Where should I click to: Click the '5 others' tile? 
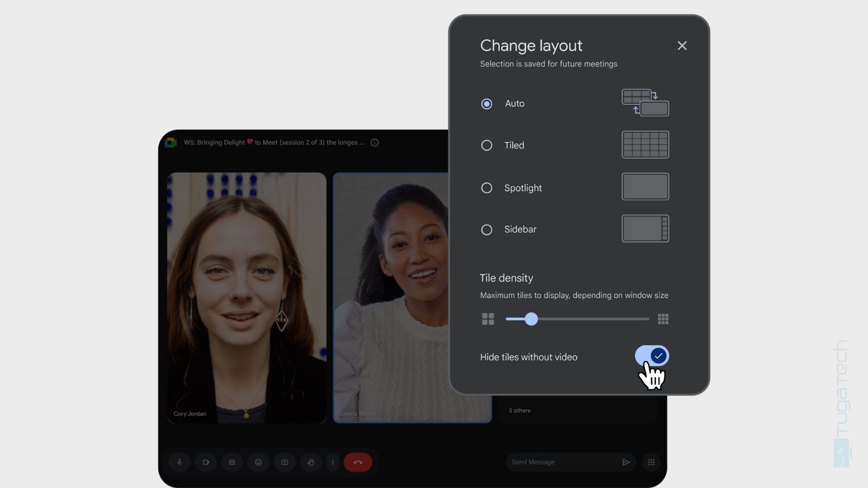coord(578,410)
